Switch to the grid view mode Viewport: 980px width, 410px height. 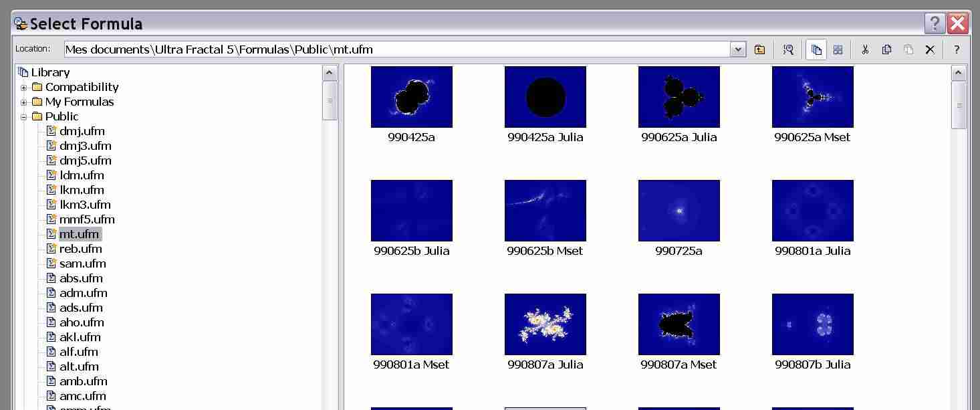[x=838, y=49]
